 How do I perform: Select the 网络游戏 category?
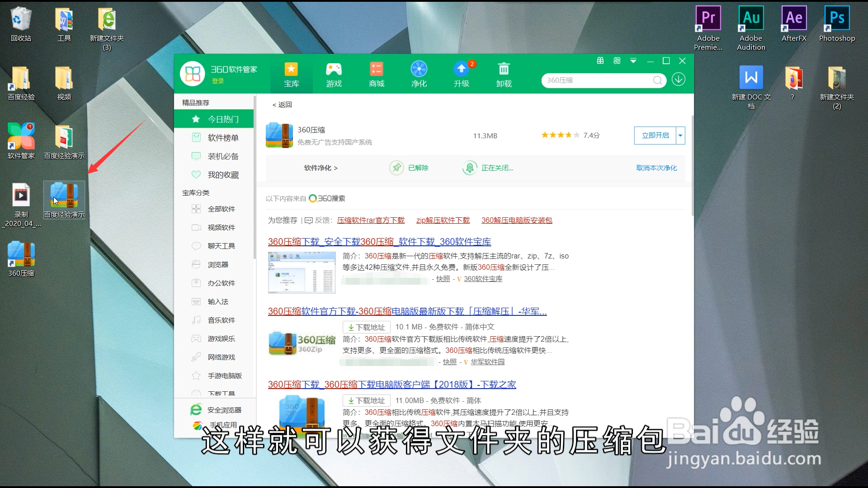(214, 357)
